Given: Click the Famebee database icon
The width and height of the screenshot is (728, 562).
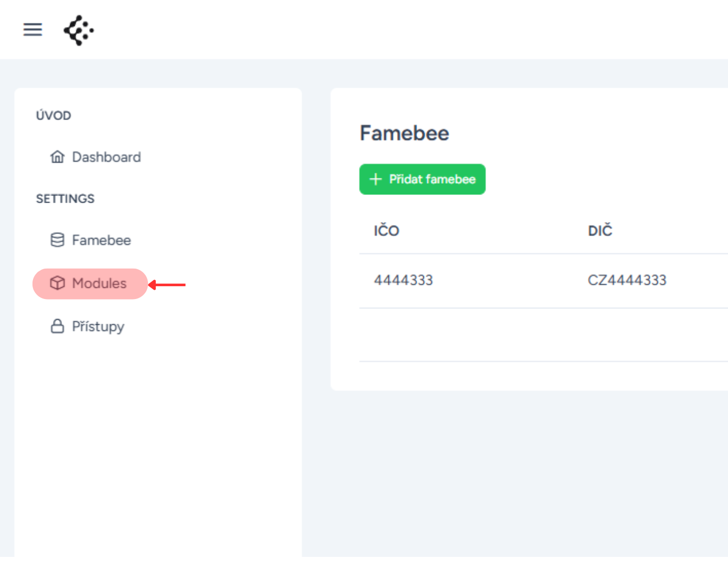Looking at the screenshot, I should [x=57, y=240].
